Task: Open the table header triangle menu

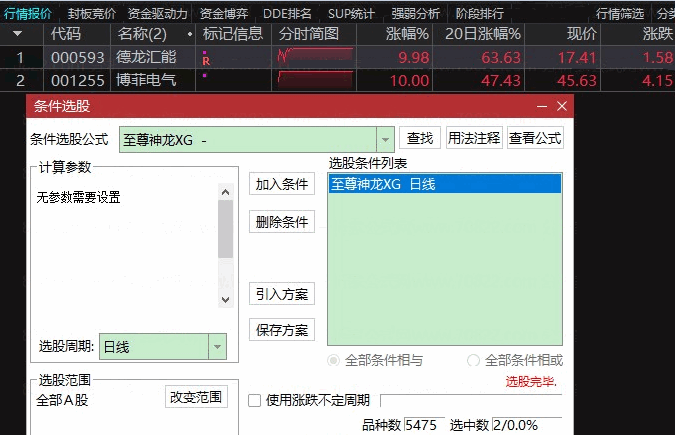Action: tap(18, 33)
